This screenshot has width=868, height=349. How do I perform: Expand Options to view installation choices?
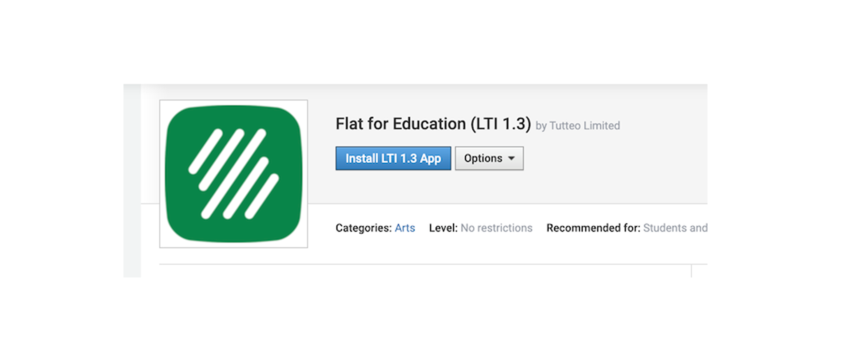point(489,158)
